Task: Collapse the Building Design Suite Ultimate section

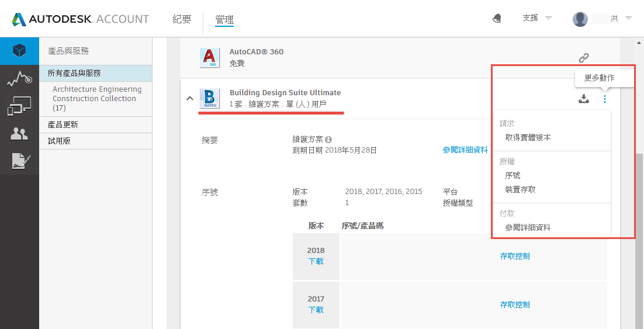Action: tap(190, 99)
